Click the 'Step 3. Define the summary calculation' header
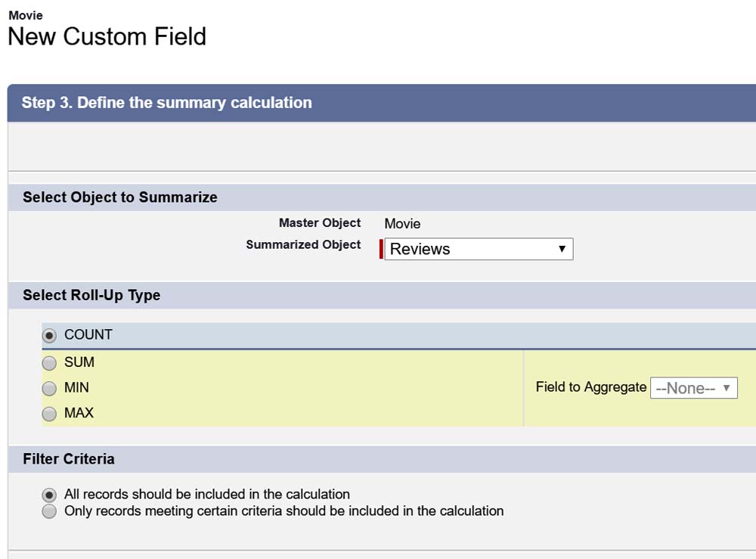The image size is (756, 559). (166, 103)
